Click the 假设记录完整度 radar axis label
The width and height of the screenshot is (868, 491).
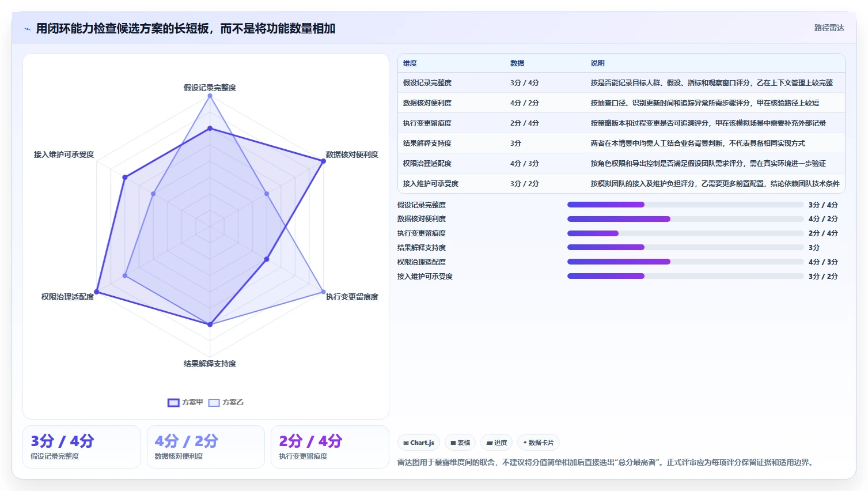(210, 88)
